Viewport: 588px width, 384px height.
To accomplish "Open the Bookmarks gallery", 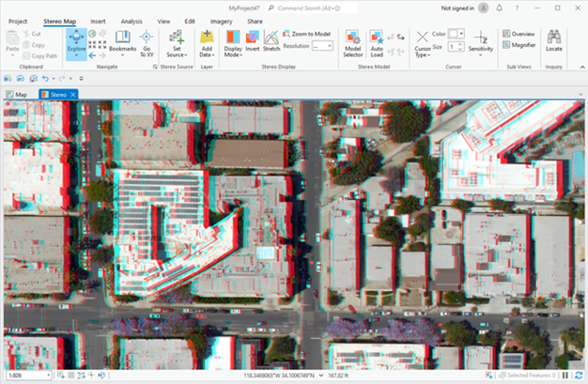I will [122, 42].
